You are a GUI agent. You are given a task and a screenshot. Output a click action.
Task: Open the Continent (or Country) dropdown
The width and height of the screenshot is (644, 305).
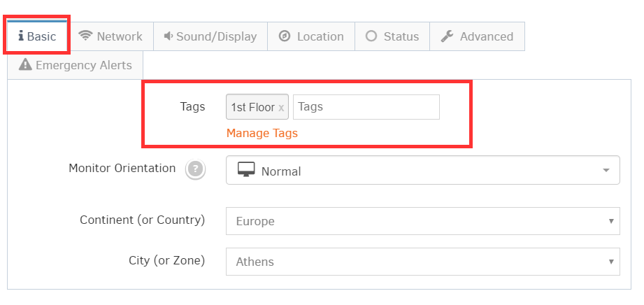422,221
